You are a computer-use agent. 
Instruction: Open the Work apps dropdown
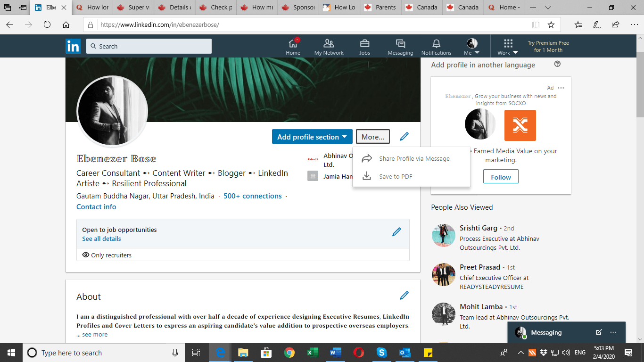508,46
